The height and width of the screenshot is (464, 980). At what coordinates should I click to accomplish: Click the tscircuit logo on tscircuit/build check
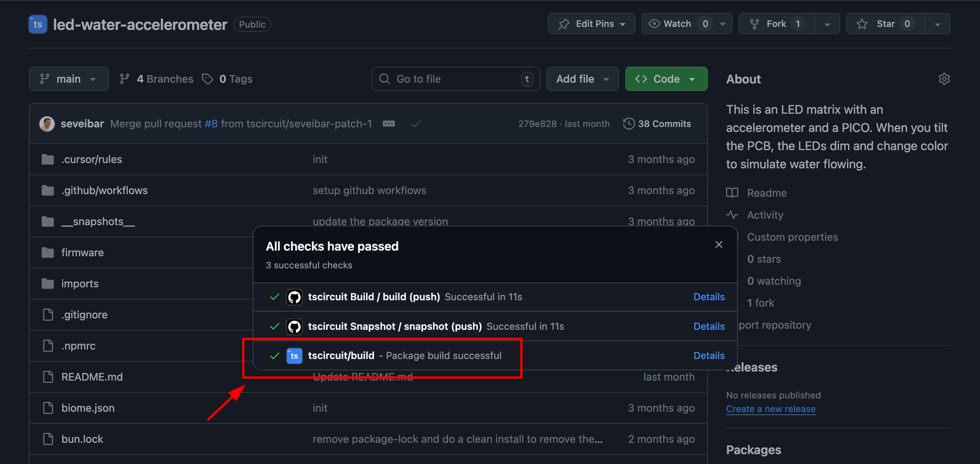[294, 356]
